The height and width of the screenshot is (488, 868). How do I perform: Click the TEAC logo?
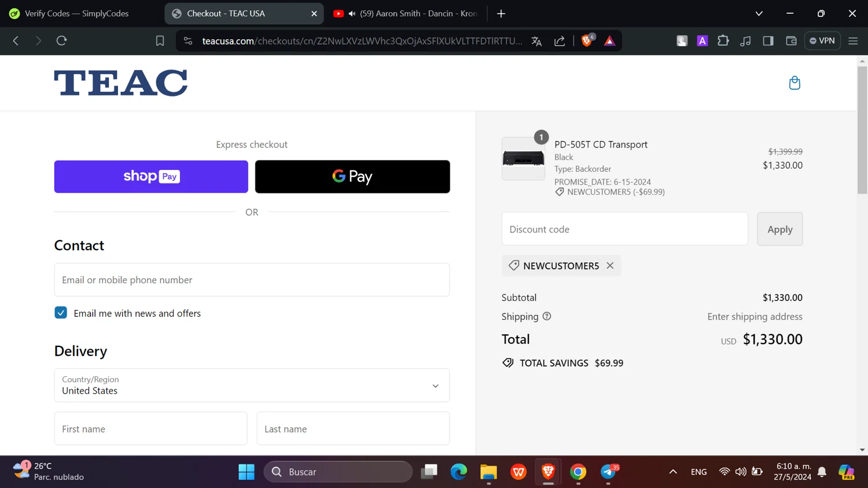(x=121, y=83)
